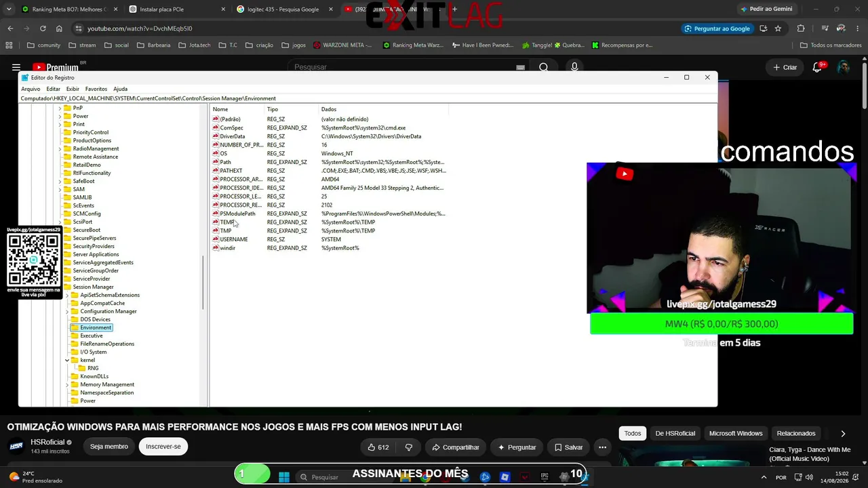Select the FileRenameOperations key
This screenshot has height=488, width=868.
click(107, 344)
